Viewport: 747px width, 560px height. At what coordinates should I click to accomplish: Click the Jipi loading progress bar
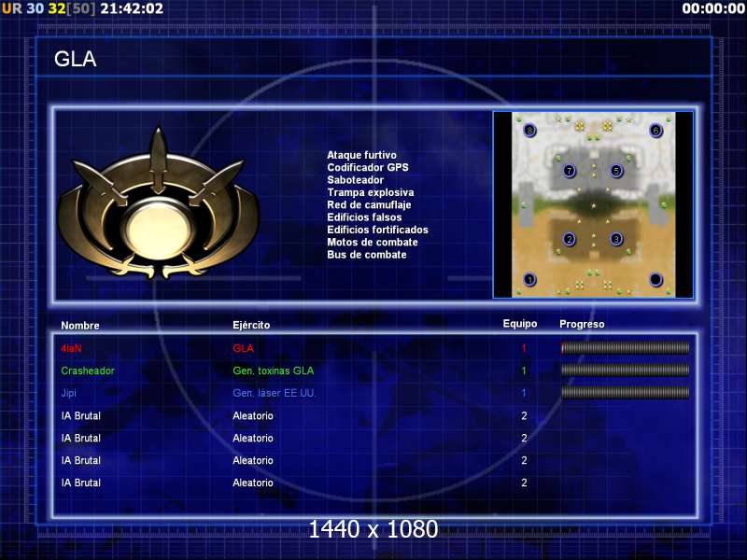[625, 392]
